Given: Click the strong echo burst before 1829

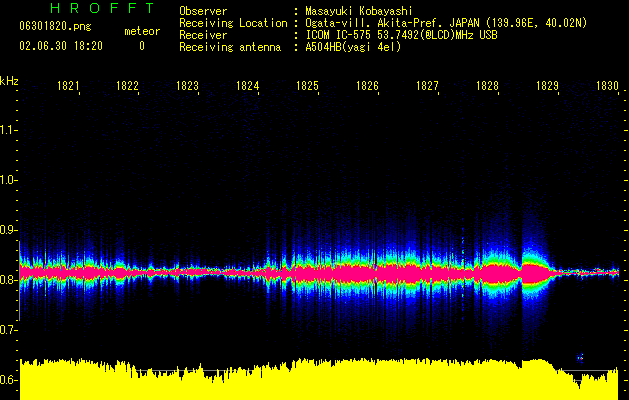Looking at the screenshot, I should click(x=537, y=273).
